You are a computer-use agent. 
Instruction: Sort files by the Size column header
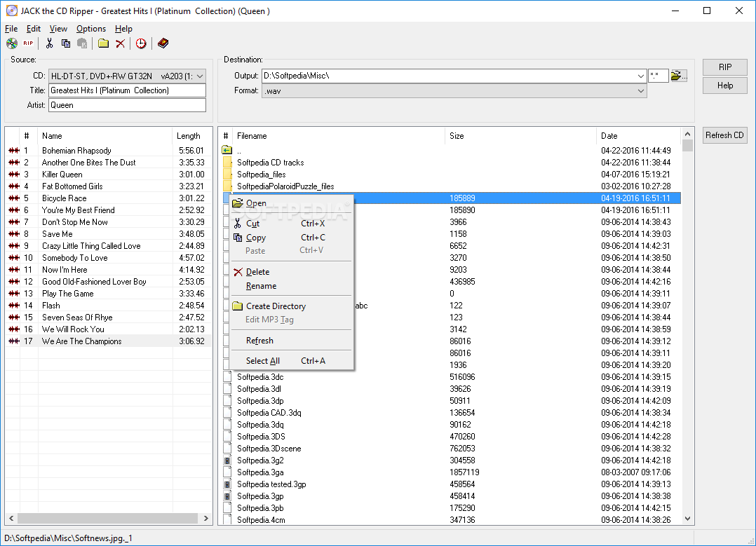[x=520, y=136]
